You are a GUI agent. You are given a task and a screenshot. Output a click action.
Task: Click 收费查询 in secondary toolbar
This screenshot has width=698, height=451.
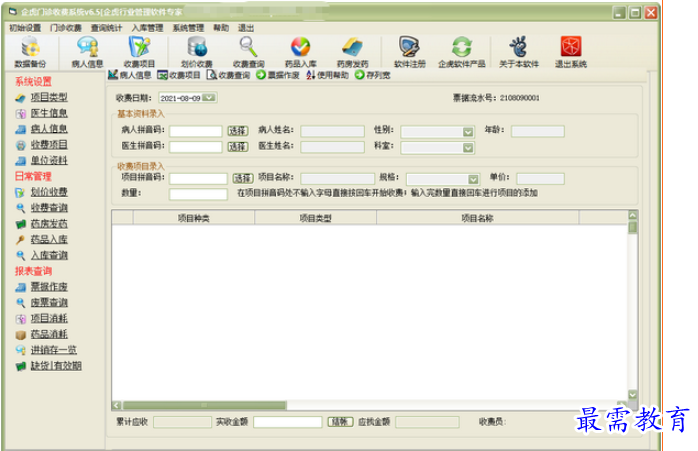[228, 75]
